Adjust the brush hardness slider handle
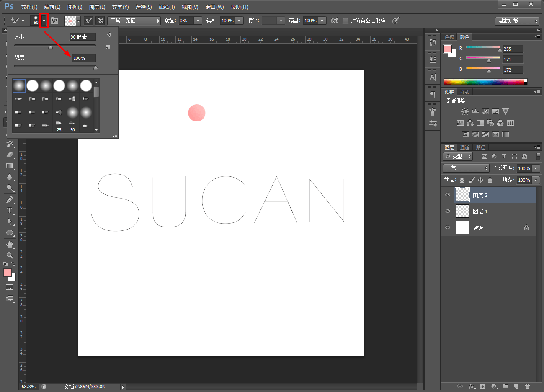 tap(95, 68)
